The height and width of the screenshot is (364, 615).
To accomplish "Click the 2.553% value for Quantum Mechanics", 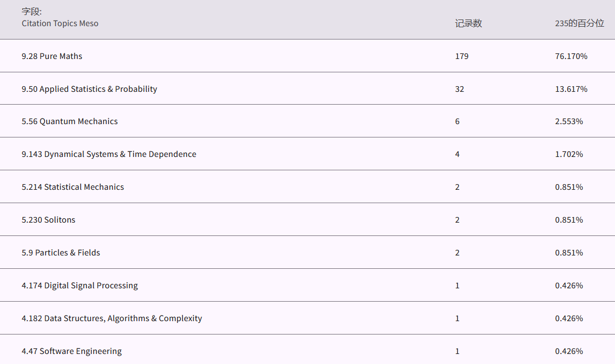I will tap(569, 121).
